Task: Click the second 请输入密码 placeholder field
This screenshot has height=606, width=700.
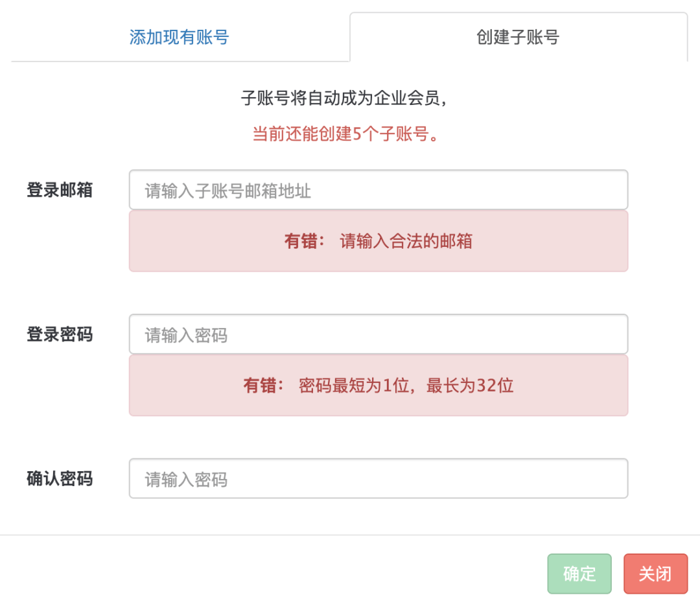Action: 379,480
